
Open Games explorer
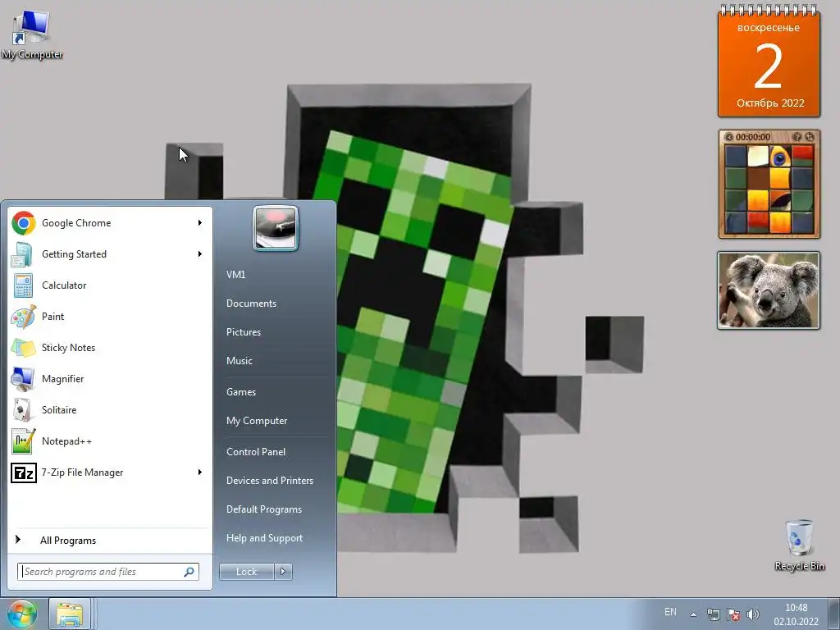click(x=241, y=391)
